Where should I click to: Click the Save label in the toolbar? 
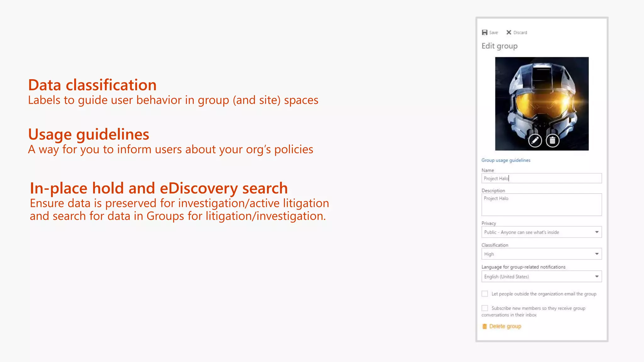click(493, 33)
